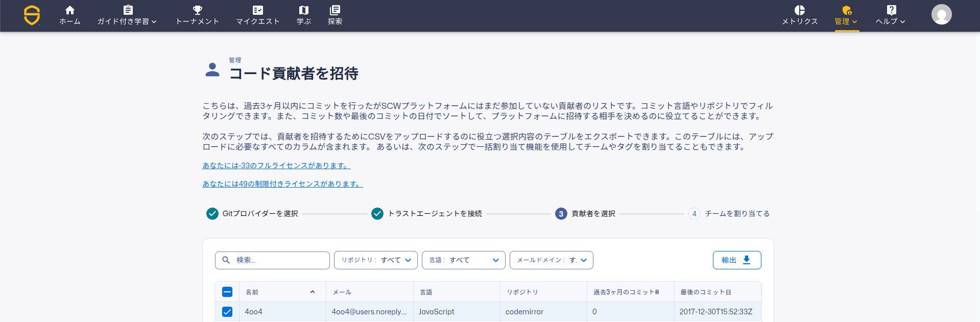
Task: Toggle the select-all checkbox in table header
Action: tap(227, 292)
